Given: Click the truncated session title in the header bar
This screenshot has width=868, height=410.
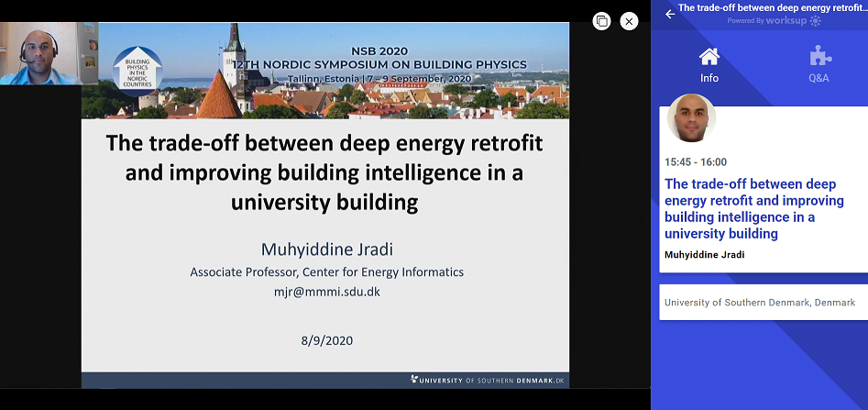Looking at the screenshot, I should tap(772, 7).
